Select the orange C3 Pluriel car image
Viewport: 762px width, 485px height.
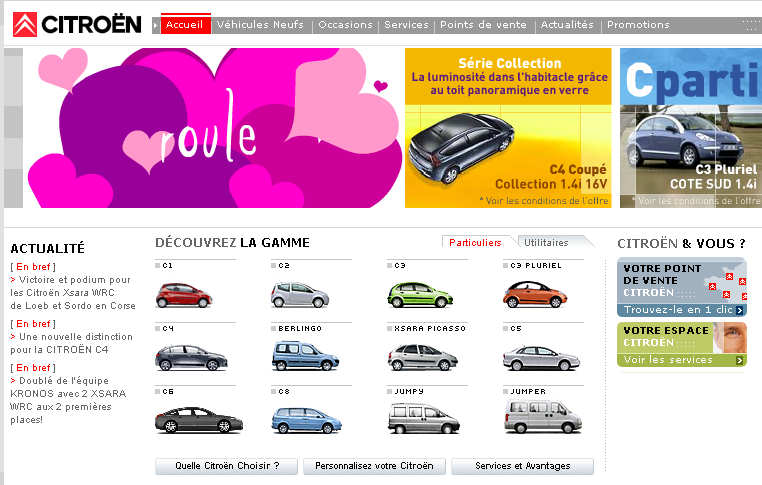(535, 295)
